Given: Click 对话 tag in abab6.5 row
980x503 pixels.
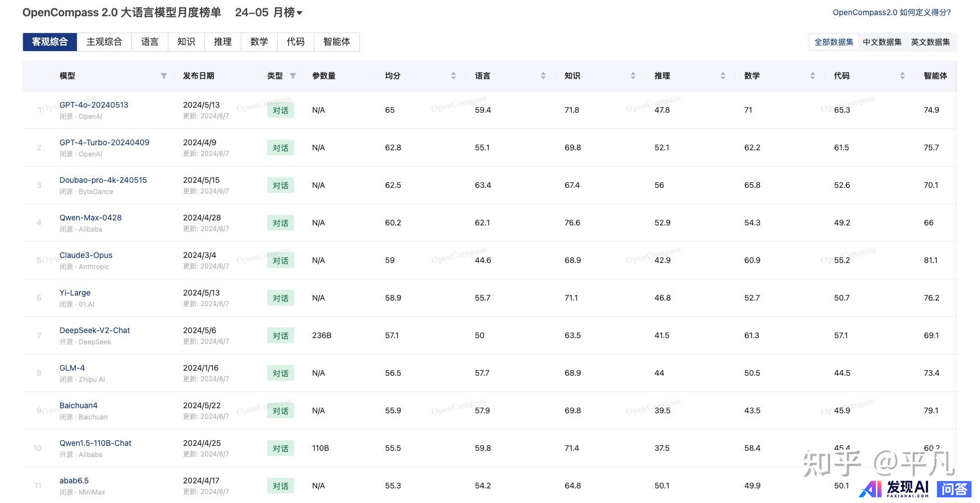Looking at the screenshot, I should tap(281, 486).
